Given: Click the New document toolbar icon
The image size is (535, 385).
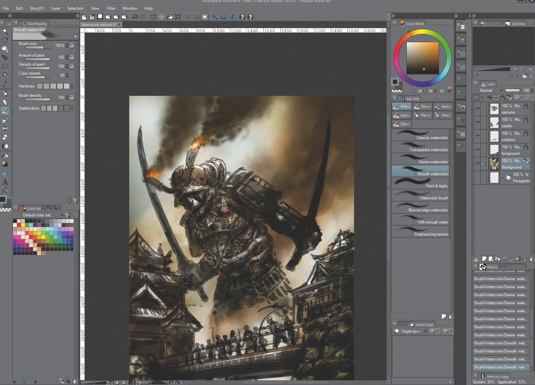Looking at the screenshot, I should tap(84, 17).
